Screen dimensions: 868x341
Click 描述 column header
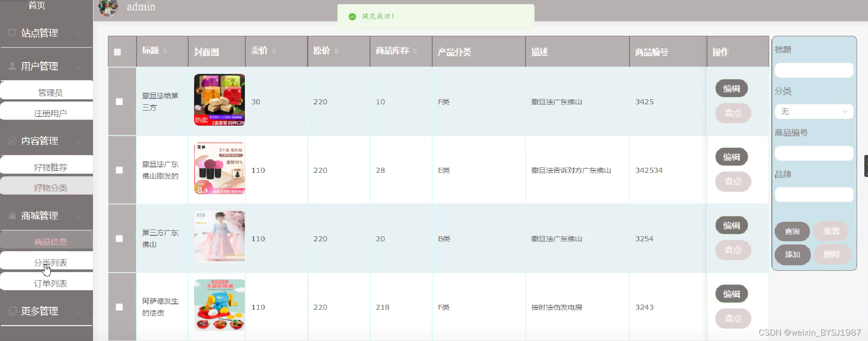pos(540,52)
